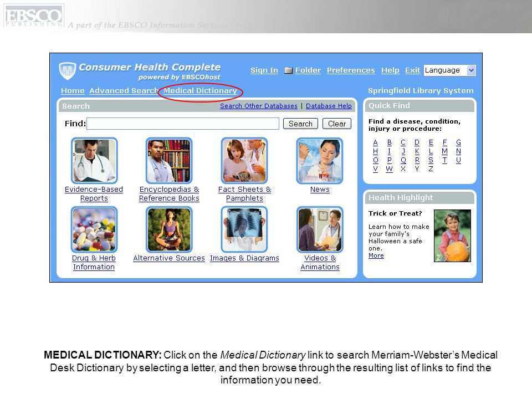Select letter D in Quick Find

417,142
